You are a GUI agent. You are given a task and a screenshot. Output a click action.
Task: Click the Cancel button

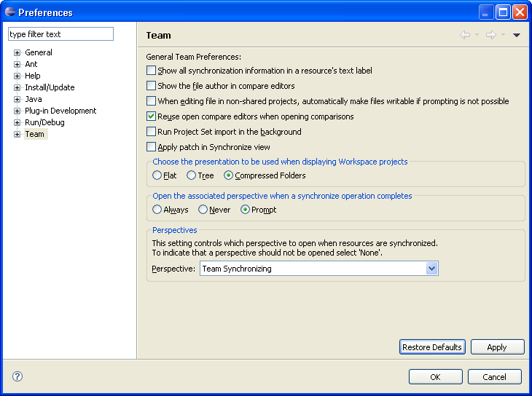[x=494, y=376]
